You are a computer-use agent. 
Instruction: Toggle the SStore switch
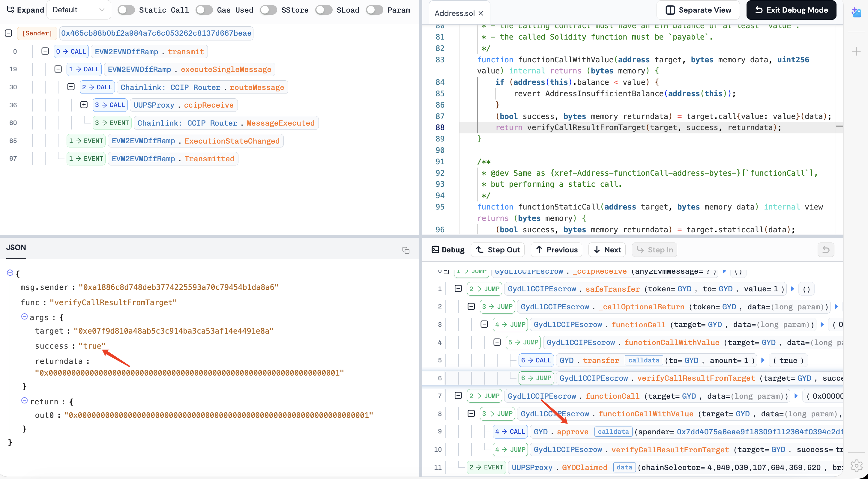268,10
